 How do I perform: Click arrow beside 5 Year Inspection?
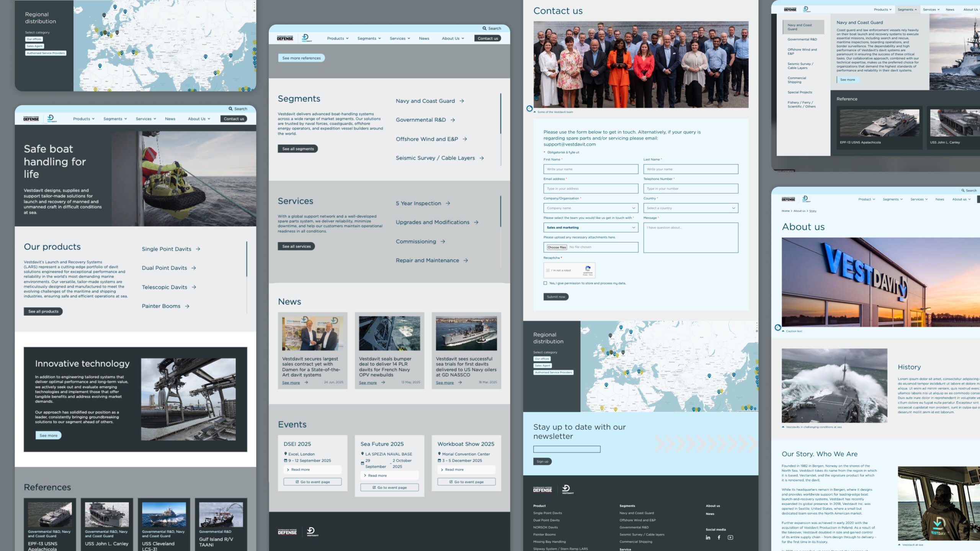click(448, 204)
